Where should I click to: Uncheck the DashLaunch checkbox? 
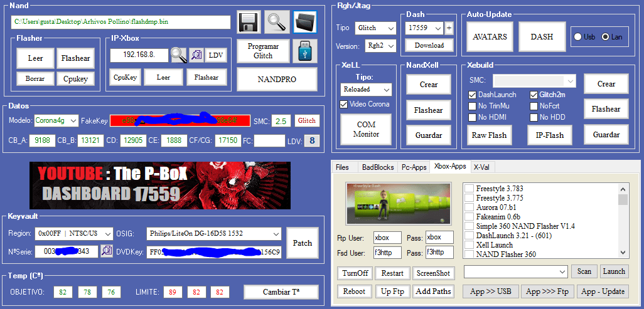click(473, 95)
